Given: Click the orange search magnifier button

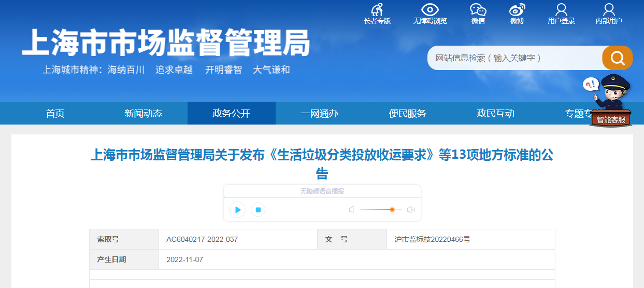Looking at the screenshot, I should click(618, 58).
